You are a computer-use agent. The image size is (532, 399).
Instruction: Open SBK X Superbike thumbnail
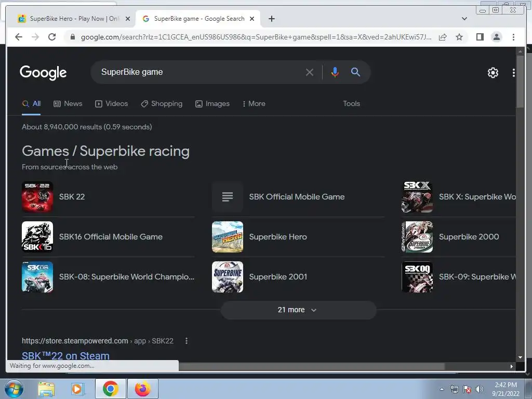point(417,197)
